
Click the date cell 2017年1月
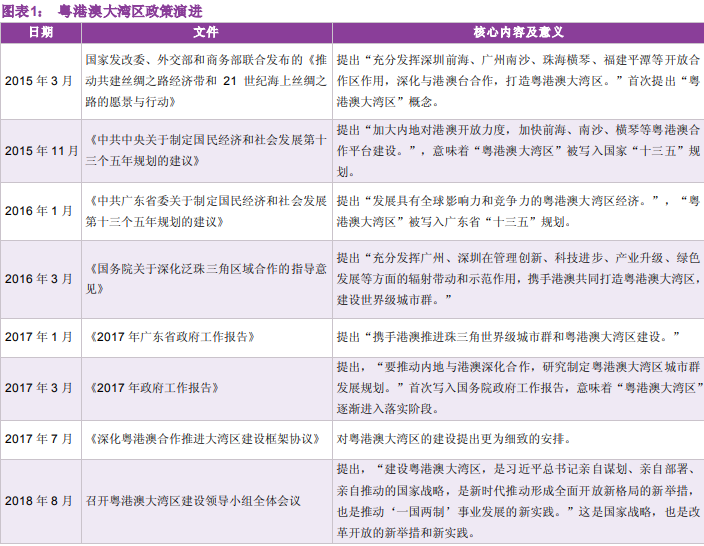click(39, 337)
